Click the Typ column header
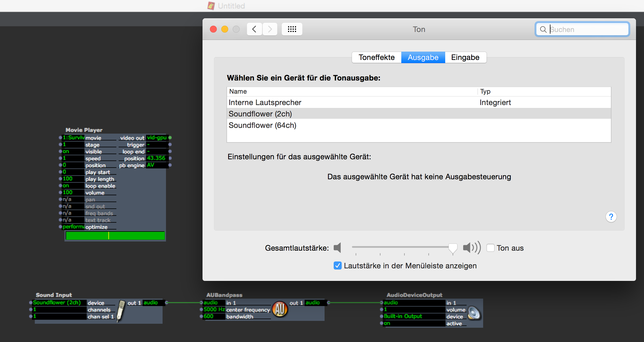Screen dimensions: 644x342 (544, 91)
